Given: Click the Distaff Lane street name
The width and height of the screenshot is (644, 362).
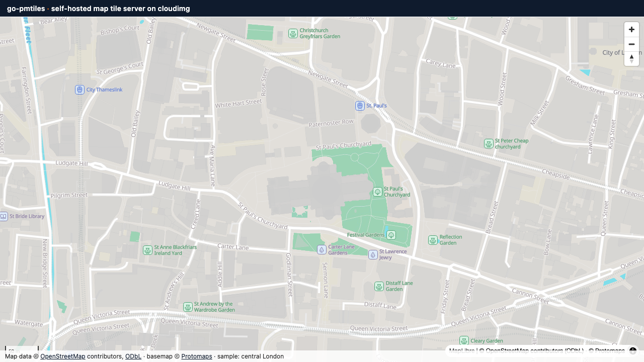Looking at the screenshot, I should pyautogui.click(x=380, y=305).
